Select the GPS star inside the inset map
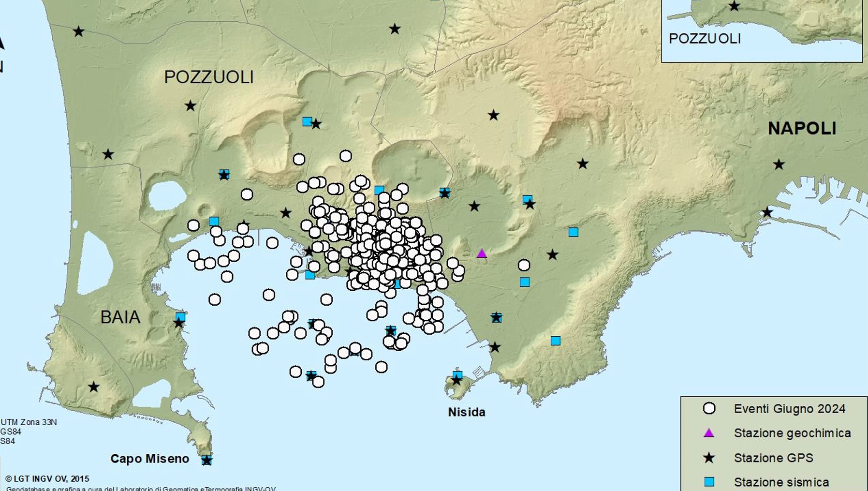868x491 pixels. pyautogui.click(x=734, y=6)
